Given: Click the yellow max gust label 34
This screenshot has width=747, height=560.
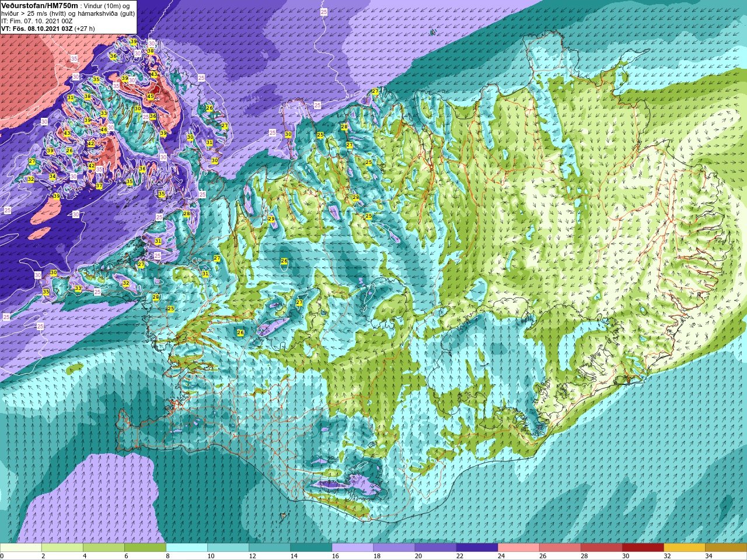Looking at the screenshot, I should point(53,176).
